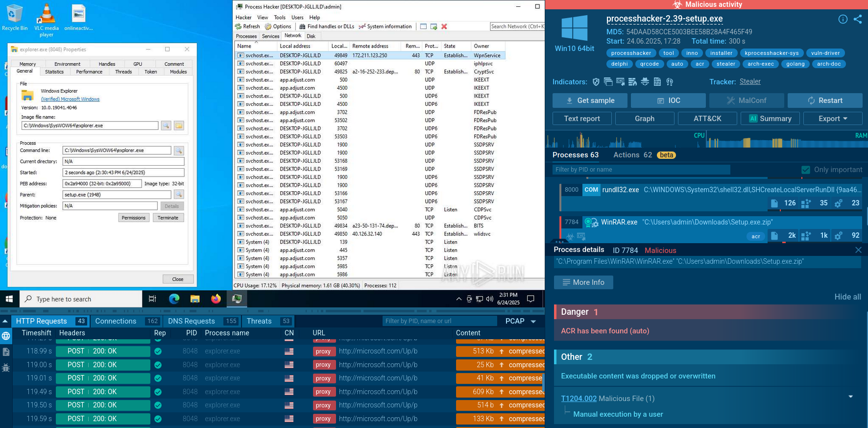Click the bug icon in the bottom-left sidebar

[6, 368]
